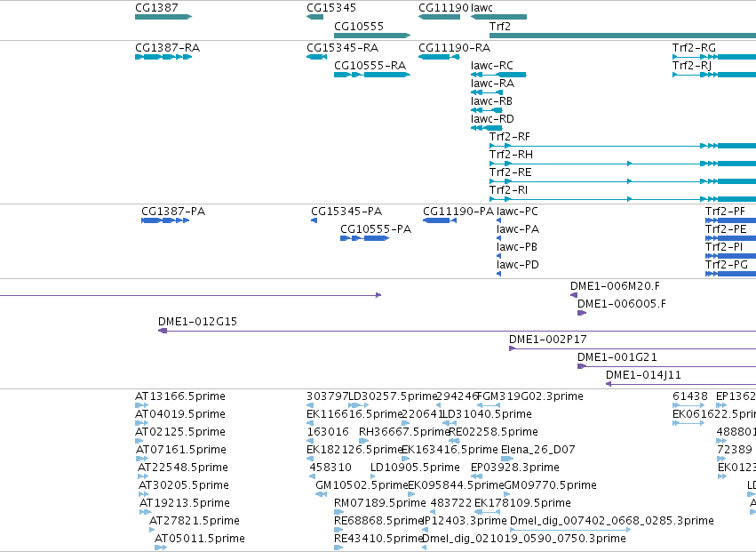Viewport: 756px width, 552px height.
Task: Click the DME1-006M20.F BAC label
Action: tap(616, 286)
